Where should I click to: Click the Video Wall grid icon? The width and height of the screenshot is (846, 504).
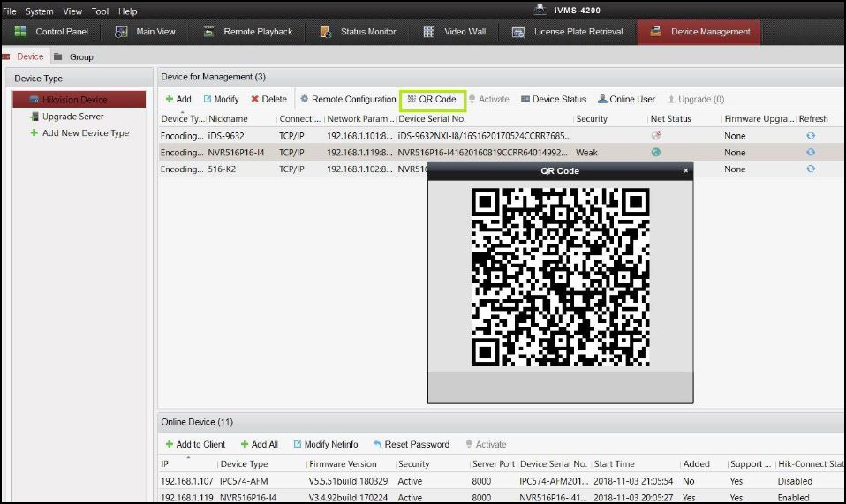pos(429,32)
